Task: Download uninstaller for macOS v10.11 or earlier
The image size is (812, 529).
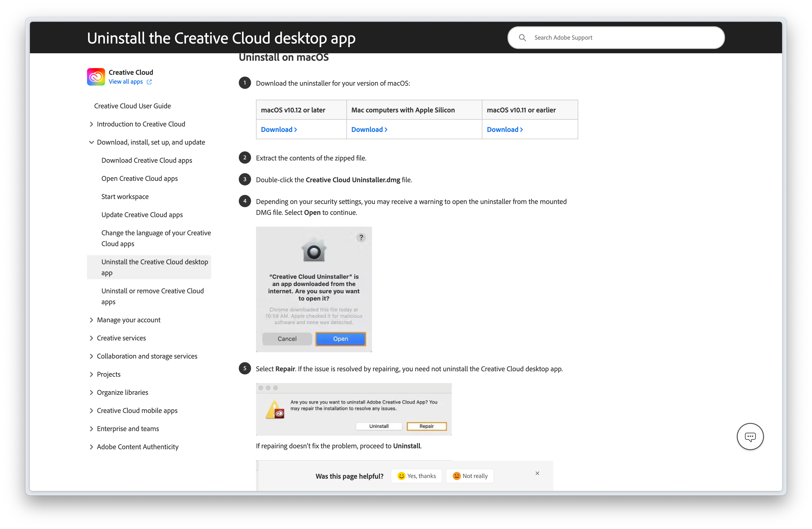Action: coord(505,130)
